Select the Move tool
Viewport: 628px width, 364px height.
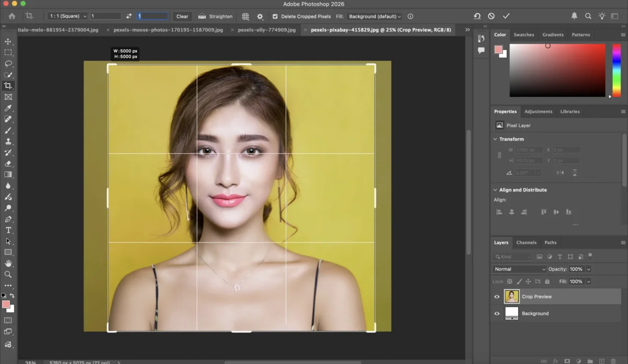[x=8, y=41]
